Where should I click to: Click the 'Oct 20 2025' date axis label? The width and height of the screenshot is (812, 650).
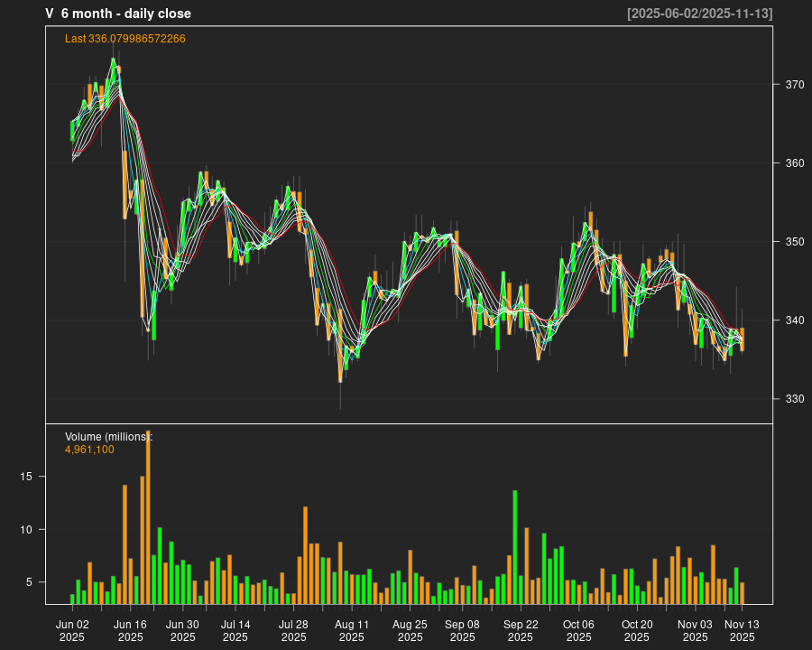tap(637, 630)
